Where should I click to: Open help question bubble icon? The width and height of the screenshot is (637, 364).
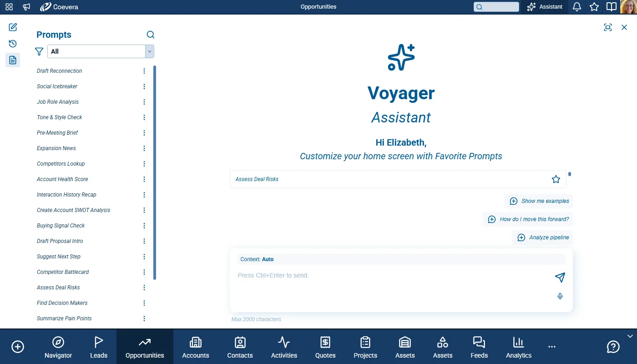tap(613, 347)
